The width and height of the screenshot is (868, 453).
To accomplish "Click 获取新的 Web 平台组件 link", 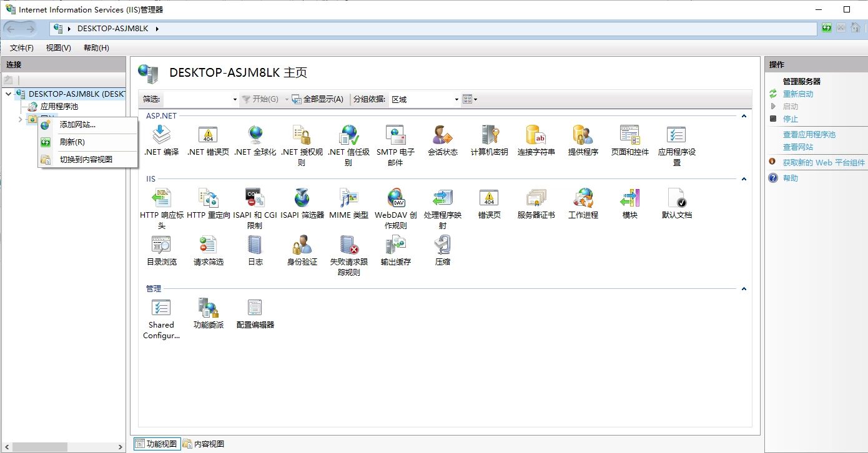I will 824,163.
